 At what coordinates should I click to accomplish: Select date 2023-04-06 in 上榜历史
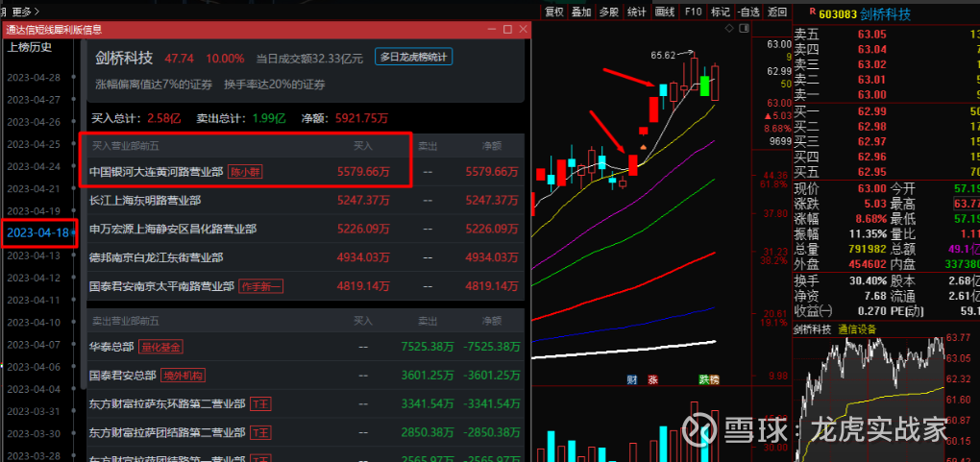pos(34,366)
